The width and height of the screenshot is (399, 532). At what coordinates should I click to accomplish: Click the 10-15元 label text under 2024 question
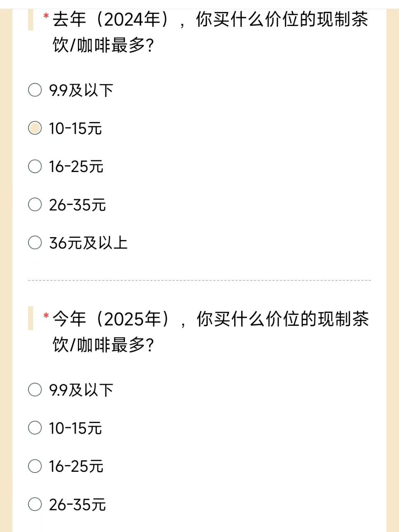pyautogui.click(x=75, y=128)
